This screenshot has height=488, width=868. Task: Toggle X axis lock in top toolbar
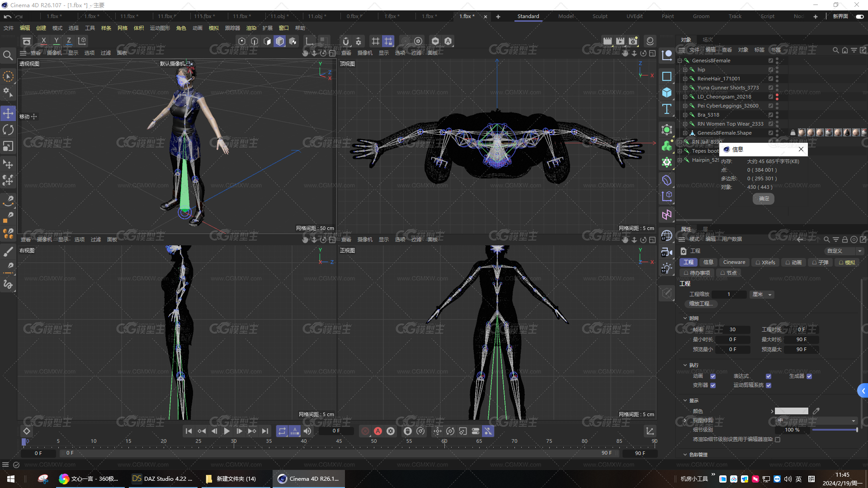[43, 41]
